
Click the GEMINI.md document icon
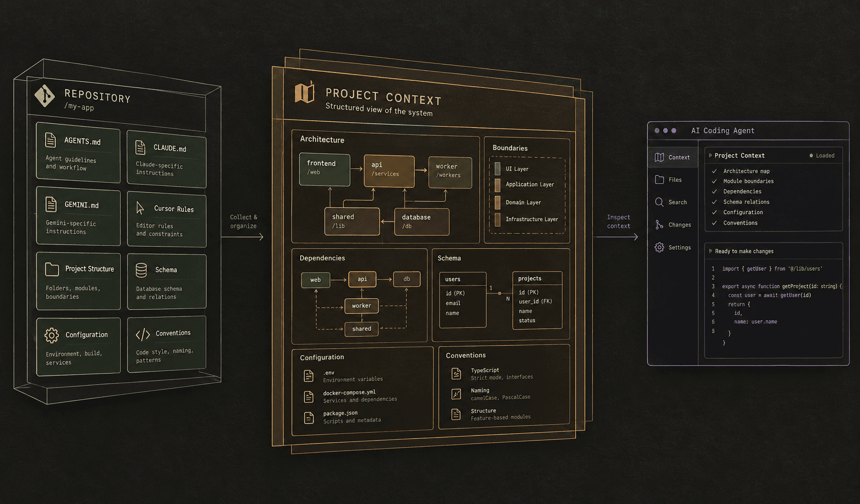click(x=51, y=204)
